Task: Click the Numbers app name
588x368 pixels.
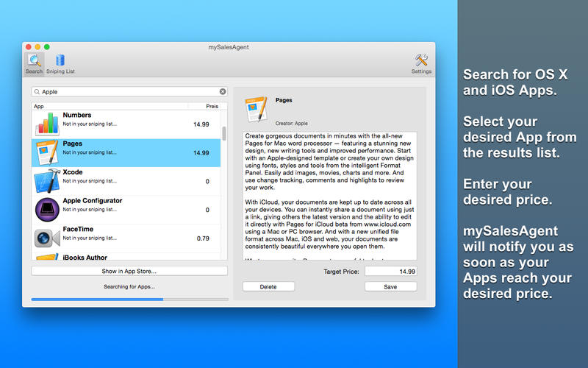Action: (x=77, y=115)
